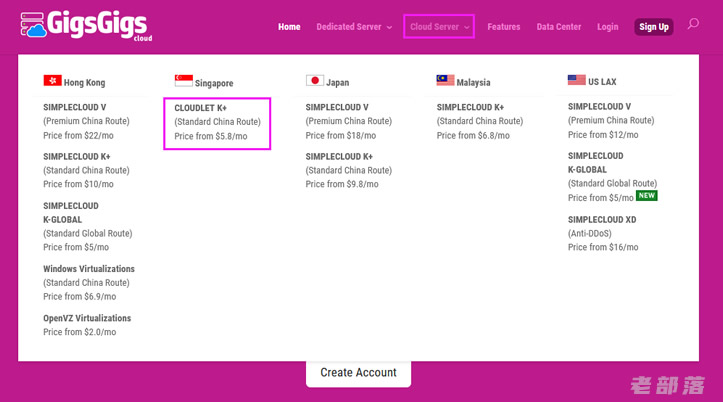Image resolution: width=723 pixels, height=402 pixels.
Task: Click the Singapore region heading
Action: click(x=214, y=83)
